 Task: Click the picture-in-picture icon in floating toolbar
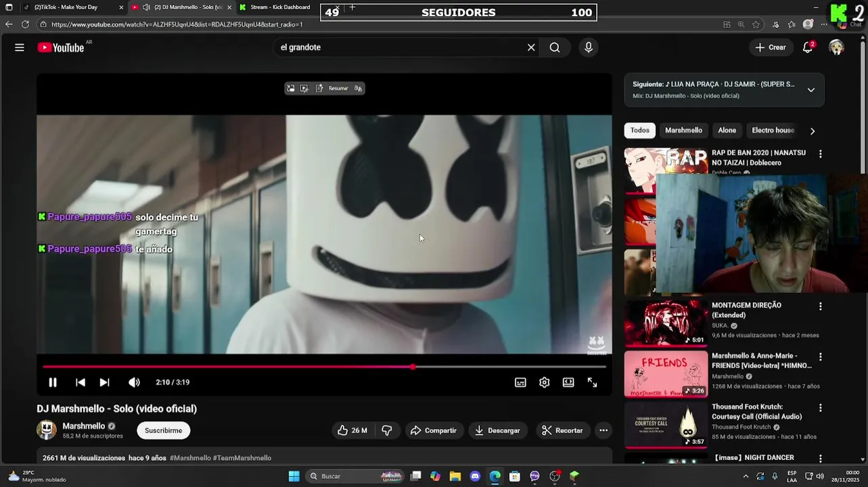[291, 88]
